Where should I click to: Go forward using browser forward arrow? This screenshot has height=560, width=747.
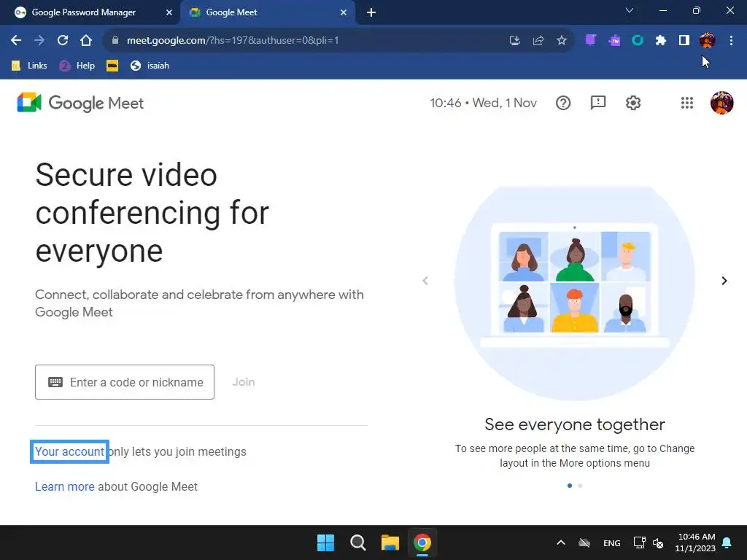(39, 40)
